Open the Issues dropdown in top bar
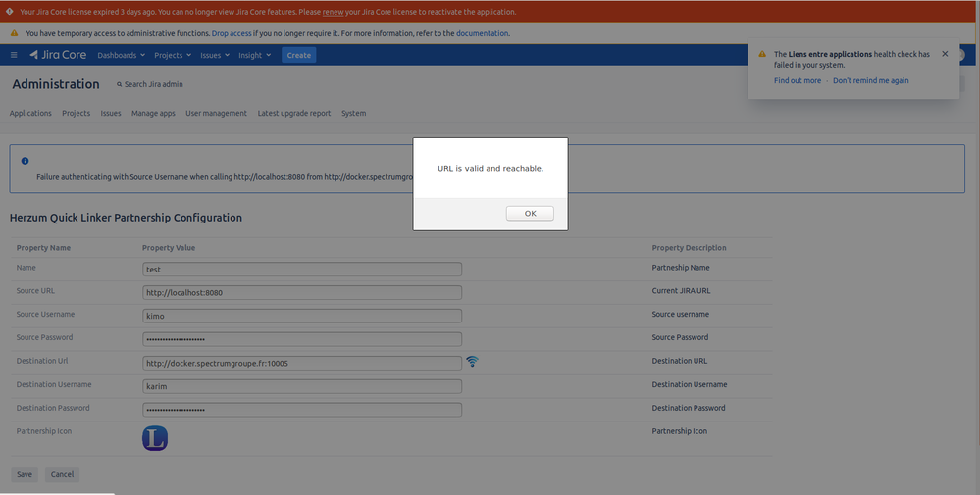980x495 pixels. (x=215, y=55)
